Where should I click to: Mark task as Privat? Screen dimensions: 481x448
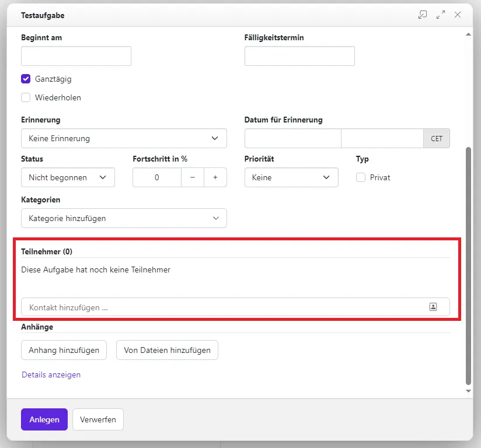click(x=361, y=177)
